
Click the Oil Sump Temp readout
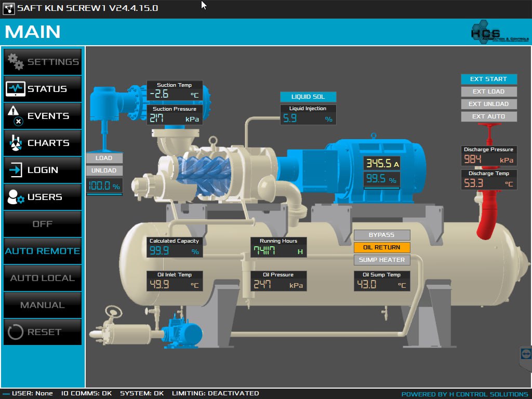(x=382, y=281)
